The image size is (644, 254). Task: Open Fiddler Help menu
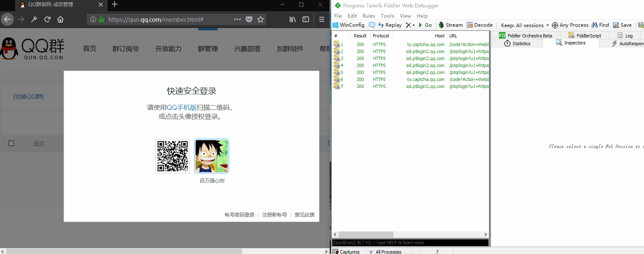click(422, 16)
